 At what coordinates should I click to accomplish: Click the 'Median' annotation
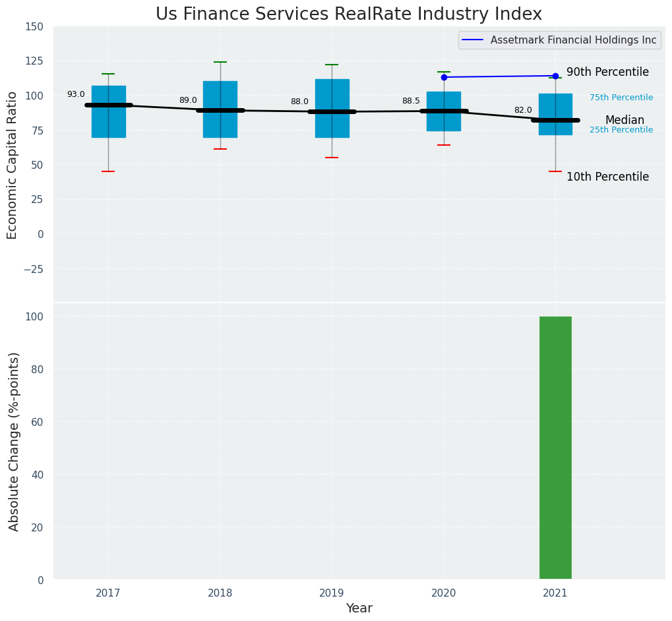(x=625, y=121)
